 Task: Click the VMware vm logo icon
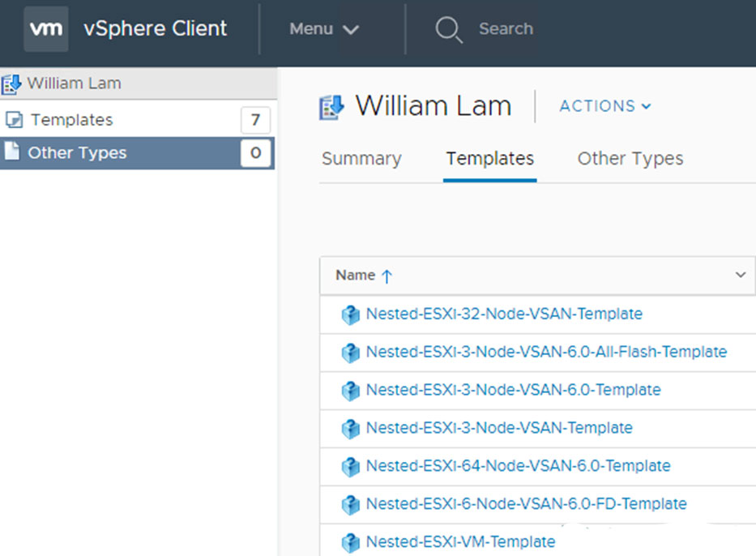(45, 29)
